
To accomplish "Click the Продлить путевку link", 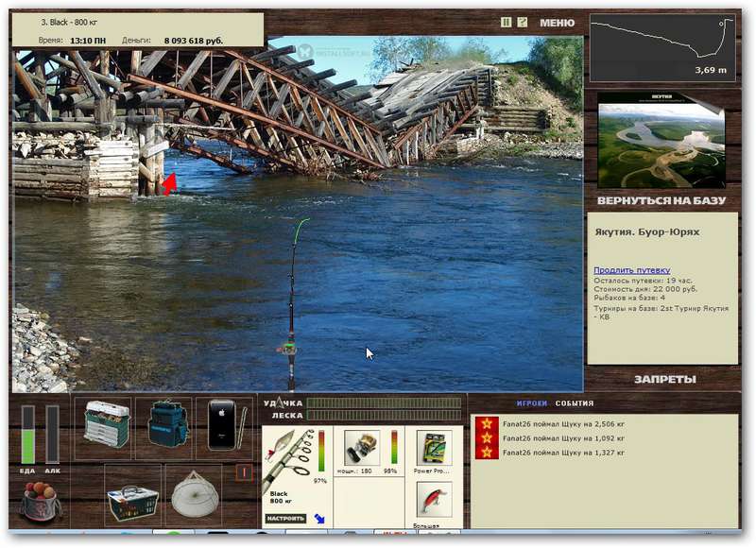I will click(x=631, y=270).
